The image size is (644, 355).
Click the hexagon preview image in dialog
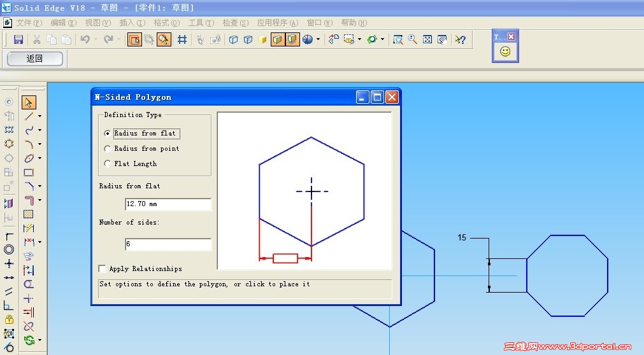[x=304, y=191]
